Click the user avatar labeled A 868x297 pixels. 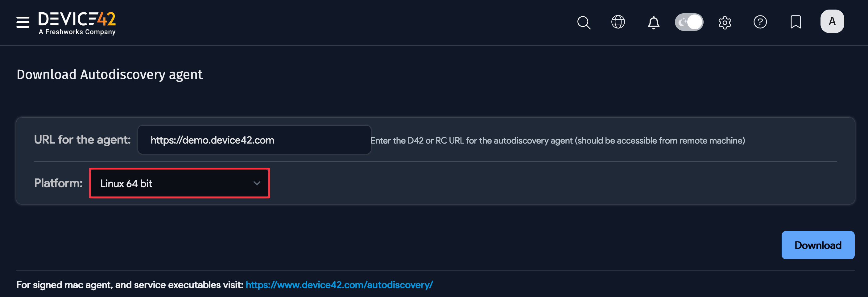832,21
